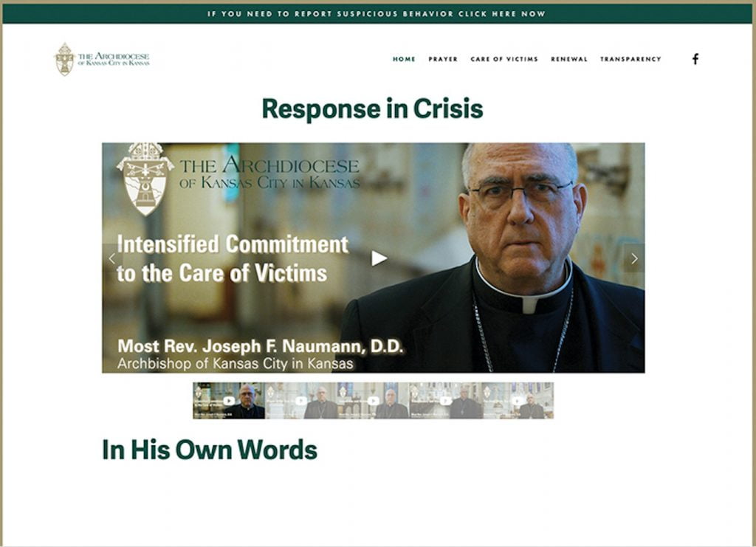Click the Most Rev. Joseph F. Naumann caption

point(261,346)
